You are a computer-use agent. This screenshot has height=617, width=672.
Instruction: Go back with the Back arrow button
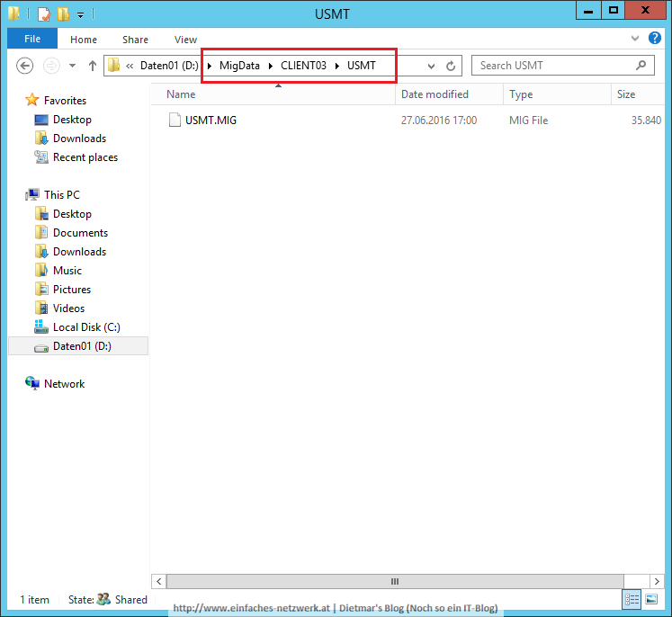[x=25, y=66]
